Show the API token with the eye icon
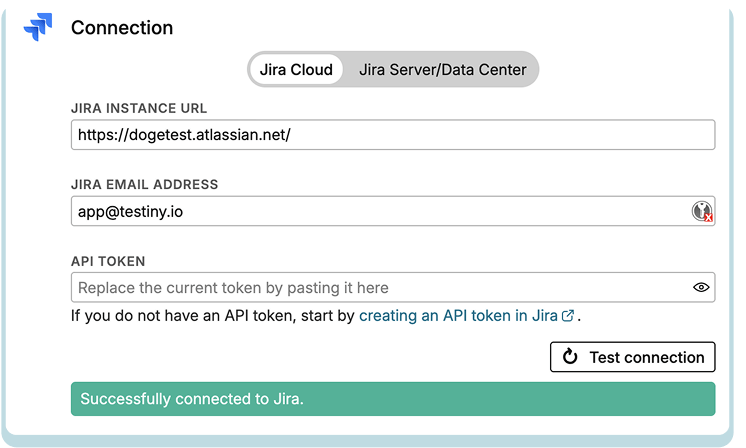Screen dimensions: 746x448 701,287
